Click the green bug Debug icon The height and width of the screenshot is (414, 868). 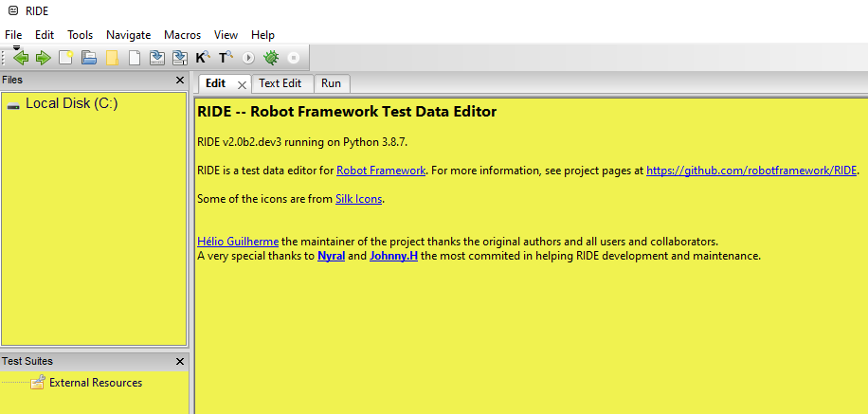pos(271,58)
